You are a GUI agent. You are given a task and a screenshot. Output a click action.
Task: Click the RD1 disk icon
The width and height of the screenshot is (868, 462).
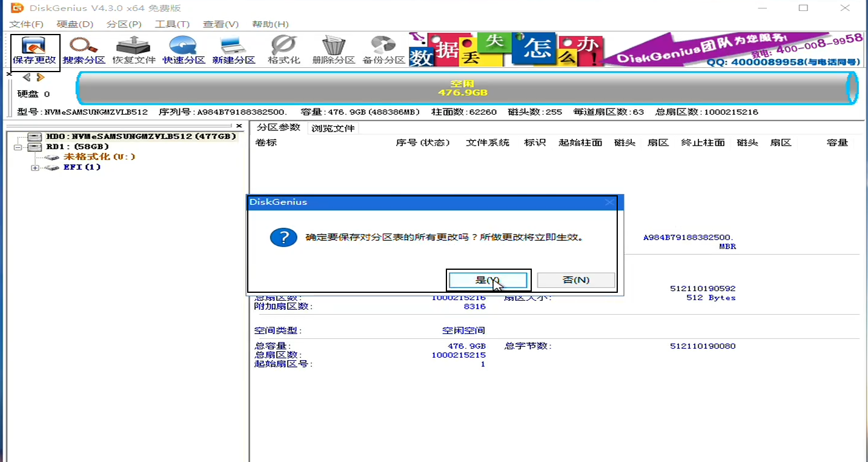pos(35,147)
